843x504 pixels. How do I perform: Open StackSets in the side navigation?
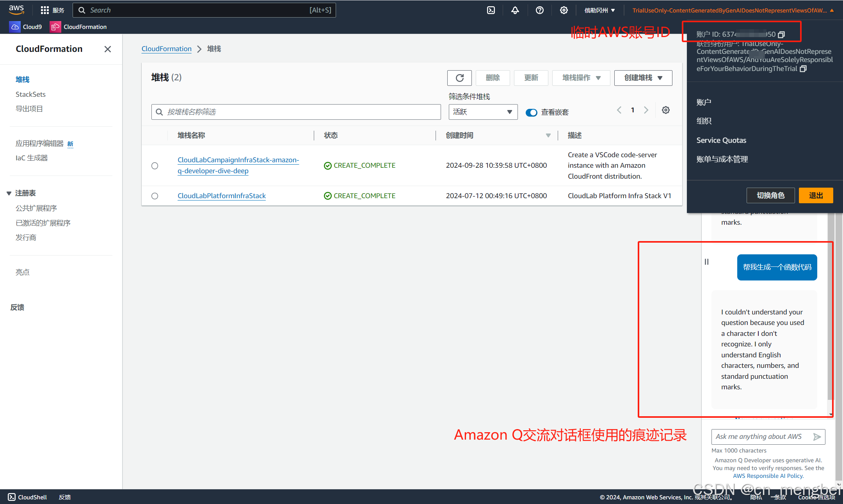coord(30,94)
